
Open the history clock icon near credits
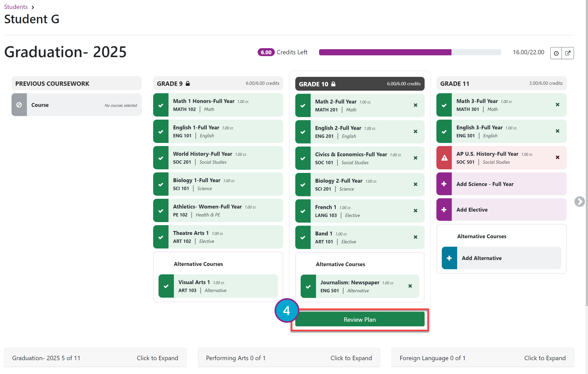(556, 53)
